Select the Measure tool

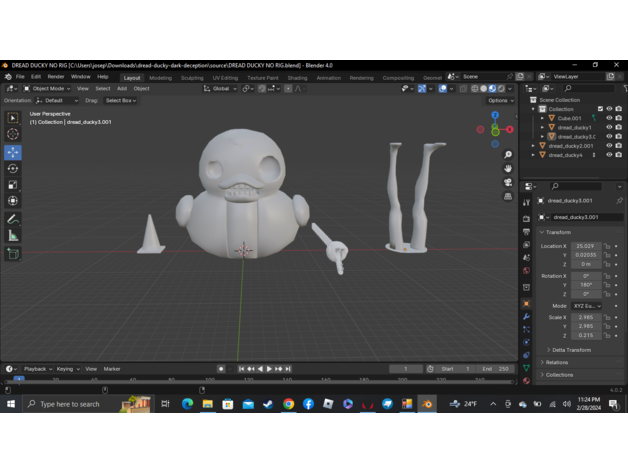13,235
